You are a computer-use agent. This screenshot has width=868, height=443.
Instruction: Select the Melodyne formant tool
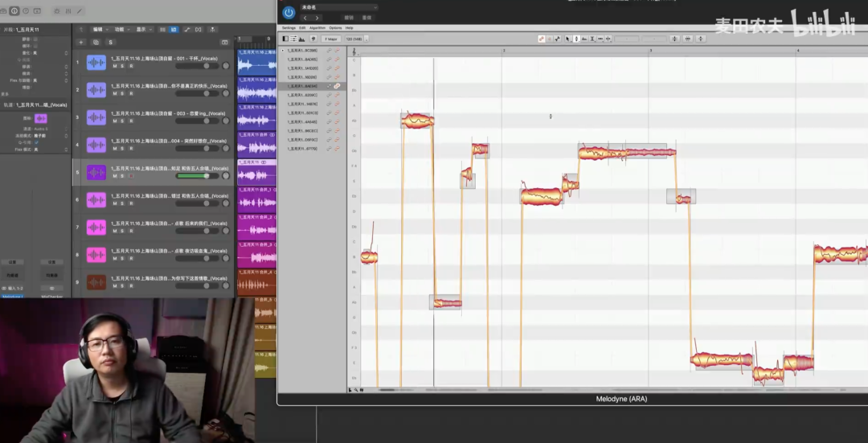[584, 39]
